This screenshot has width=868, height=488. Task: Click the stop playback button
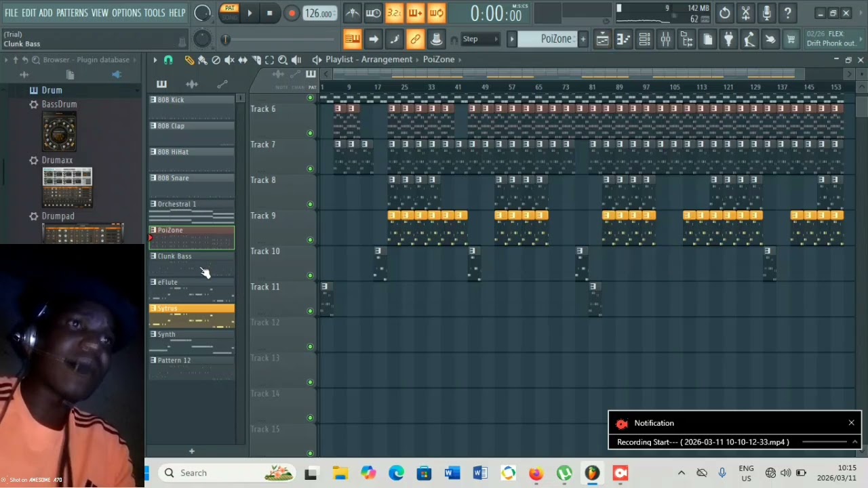click(x=269, y=13)
